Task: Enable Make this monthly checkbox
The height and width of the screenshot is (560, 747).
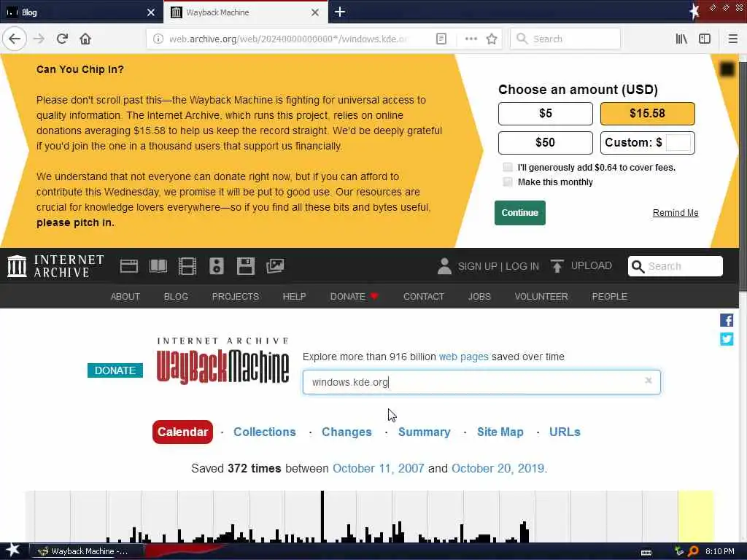Action: coord(508,182)
